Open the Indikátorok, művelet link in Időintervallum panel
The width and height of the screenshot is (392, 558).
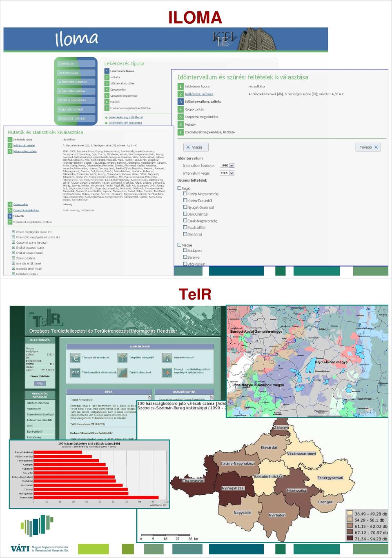[199, 94]
